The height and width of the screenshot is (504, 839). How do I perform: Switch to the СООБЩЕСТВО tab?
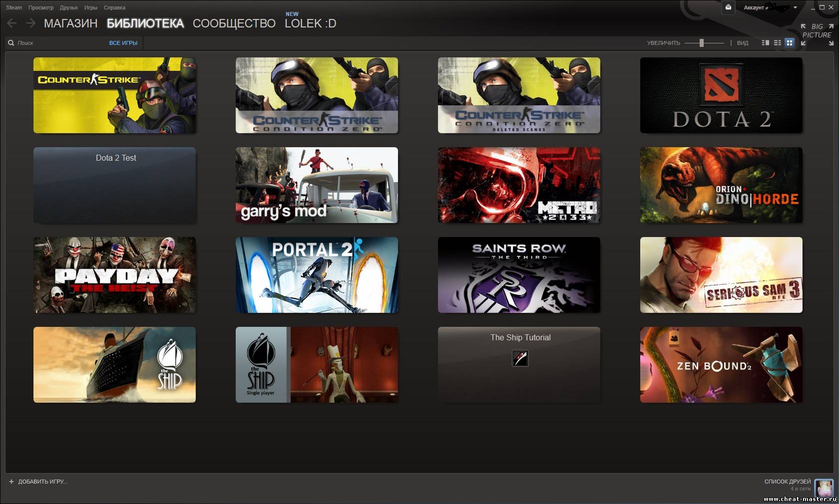pyautogui.click(x=234, y=23)
